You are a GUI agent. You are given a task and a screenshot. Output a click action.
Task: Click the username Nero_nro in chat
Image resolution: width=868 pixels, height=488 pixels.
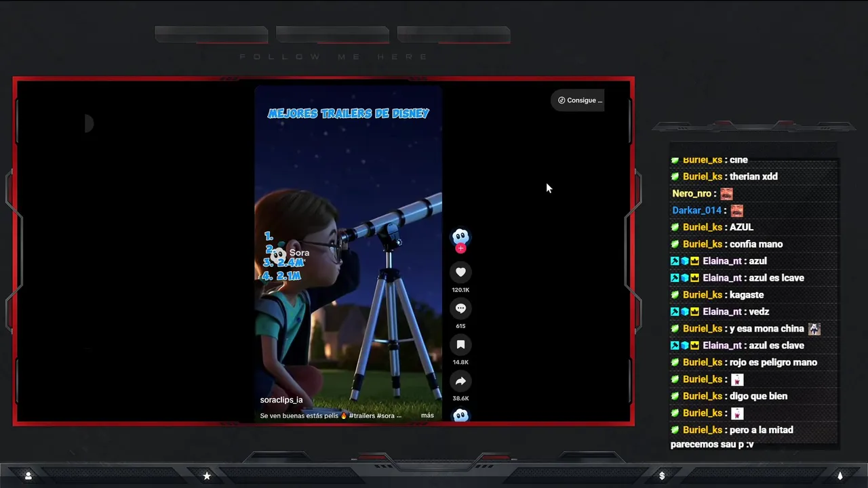pyautogui.click(x=692, y=194)
